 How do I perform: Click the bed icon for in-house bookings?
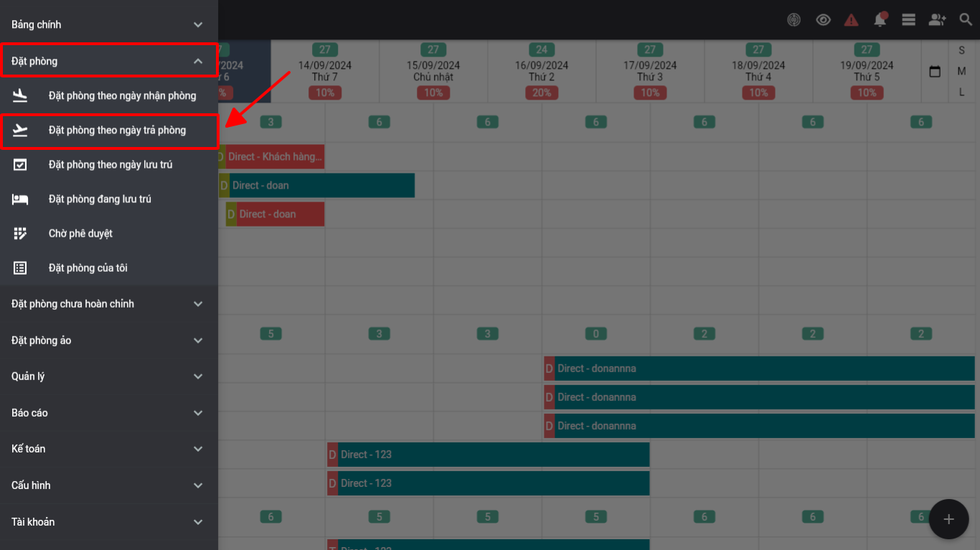20,199
